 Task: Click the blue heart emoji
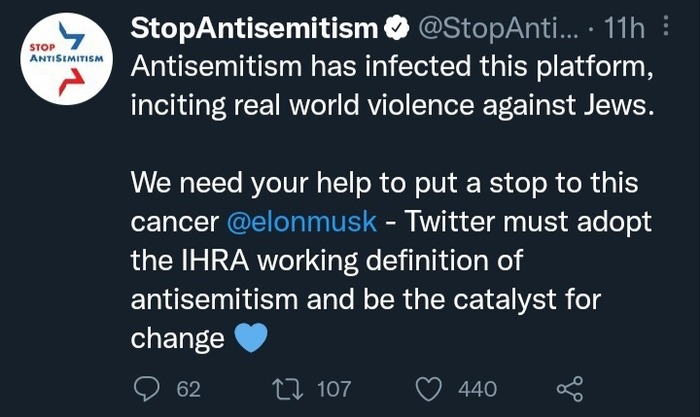pyautogui.click(x=251, y=338)
